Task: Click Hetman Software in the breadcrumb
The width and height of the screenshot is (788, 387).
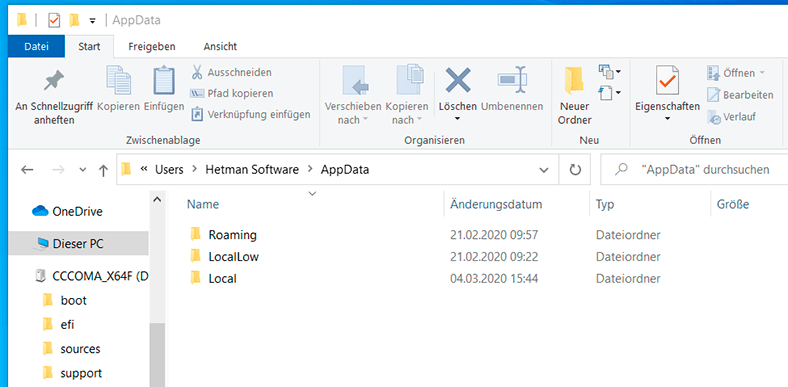Action: pos(252,169)
